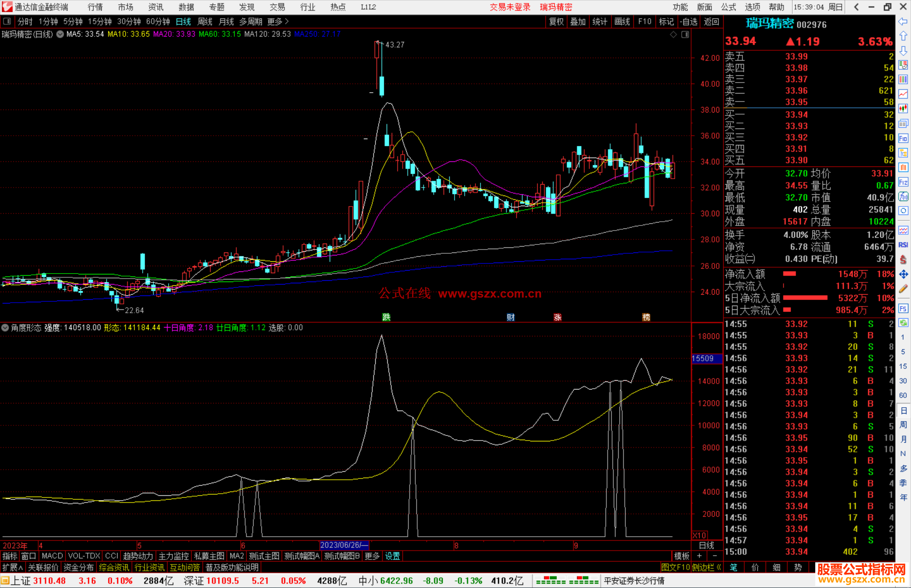The image size is (911, 588).
Task: Open the colored quote list grid icon
Action: [x=903, y=80]
